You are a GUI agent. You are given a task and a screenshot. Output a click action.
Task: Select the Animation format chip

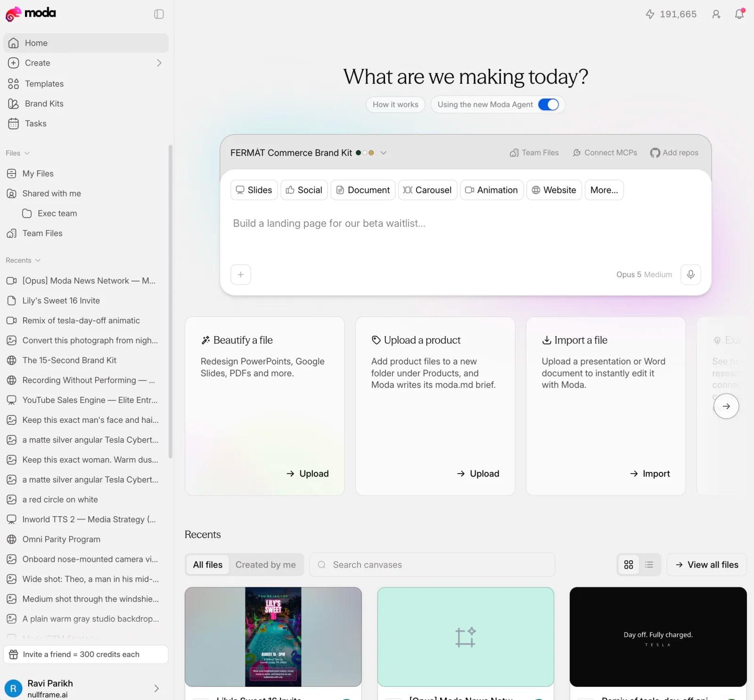[492, 190]
